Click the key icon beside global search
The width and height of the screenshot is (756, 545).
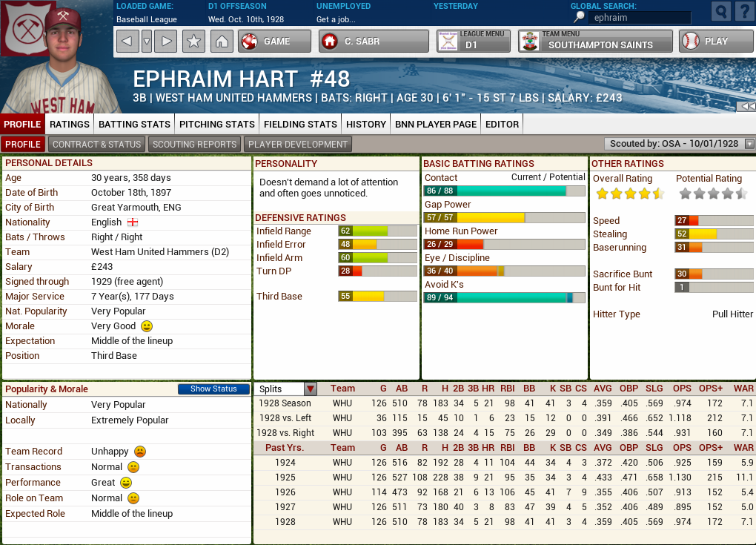579,17
